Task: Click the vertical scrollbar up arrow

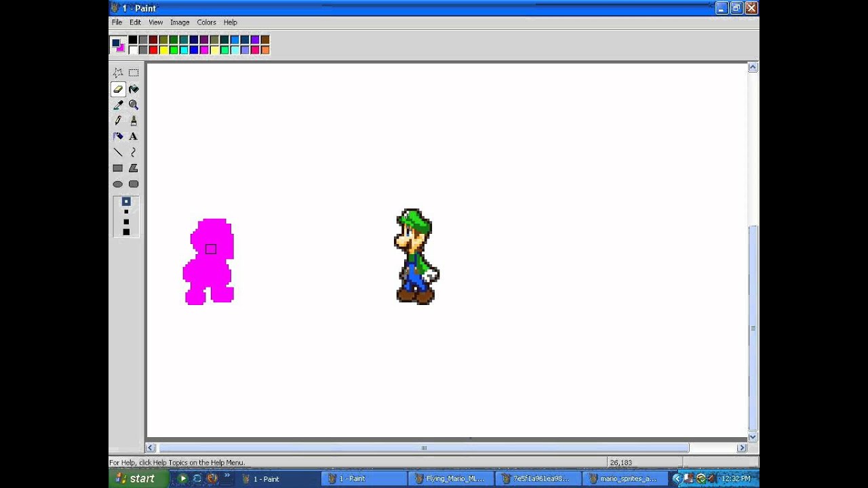Action: point(753,67)
